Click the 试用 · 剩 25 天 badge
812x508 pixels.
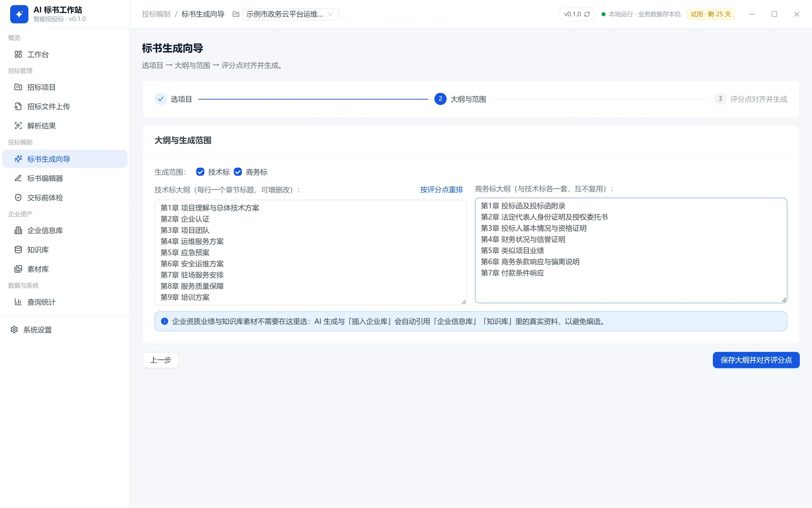click(711, 14)
